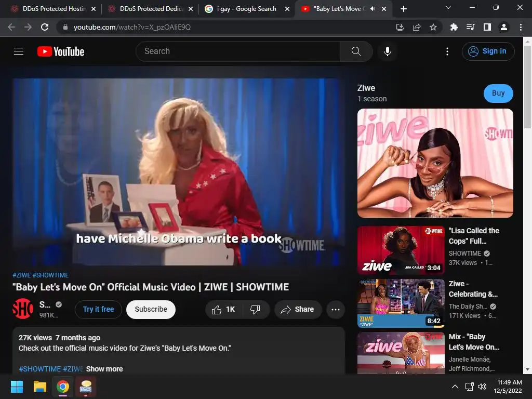Open Chrome profile avatar

click(x=504, y=27)
